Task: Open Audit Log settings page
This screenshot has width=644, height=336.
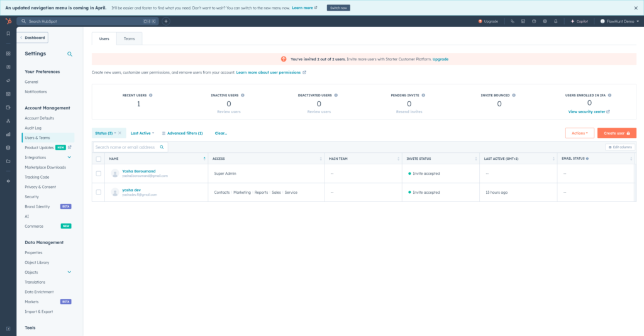Action: [33, 128]
